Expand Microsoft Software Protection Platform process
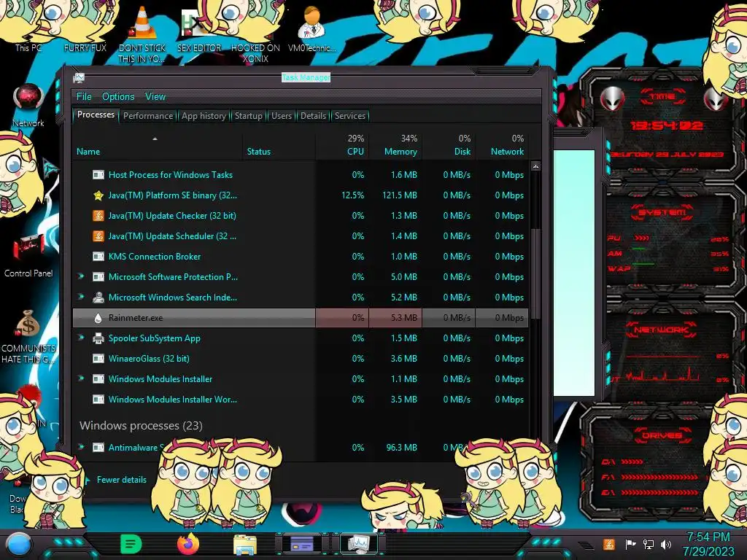747x560 pixels. pos(81,276)
